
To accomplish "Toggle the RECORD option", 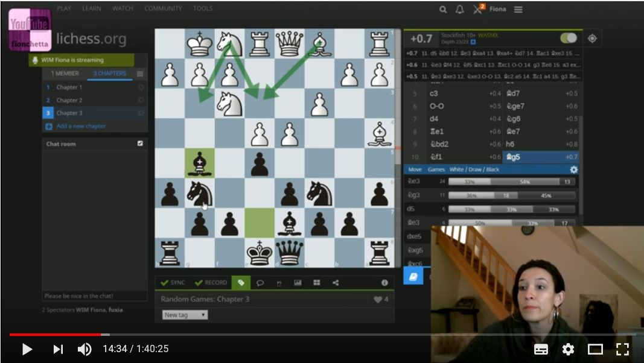I will (x=211, y=283).
